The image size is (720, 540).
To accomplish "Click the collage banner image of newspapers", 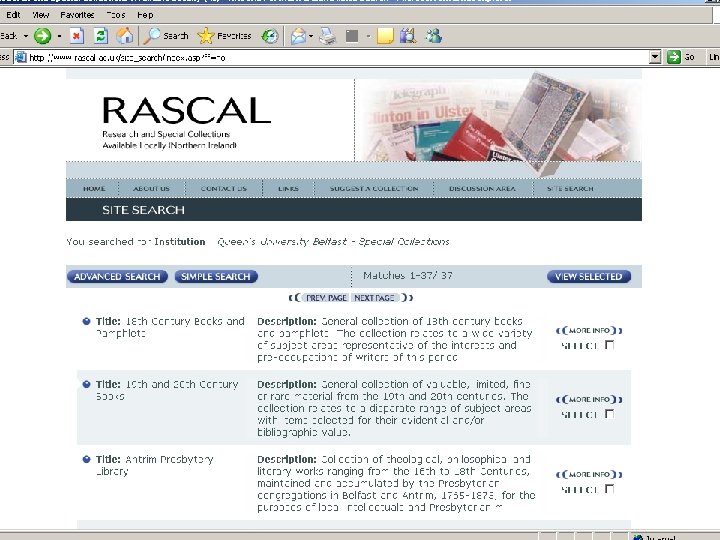I will pos(498,122).
